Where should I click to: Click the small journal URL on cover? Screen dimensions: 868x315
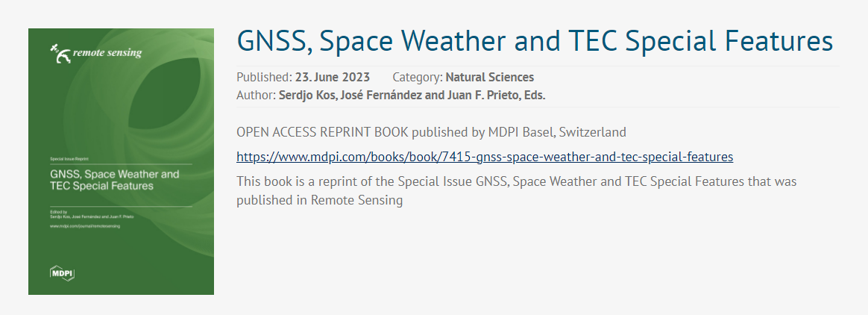tap(85, 225)
